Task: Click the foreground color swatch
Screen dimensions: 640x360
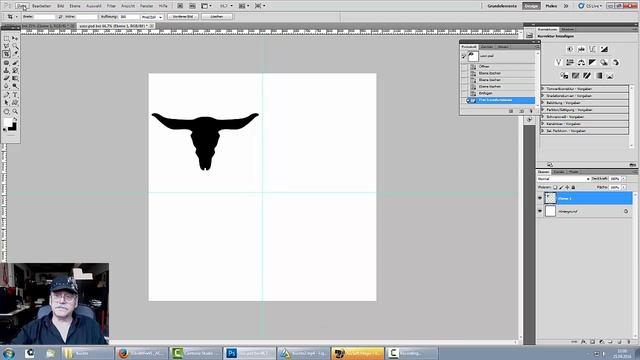Action: pos(8,122)
